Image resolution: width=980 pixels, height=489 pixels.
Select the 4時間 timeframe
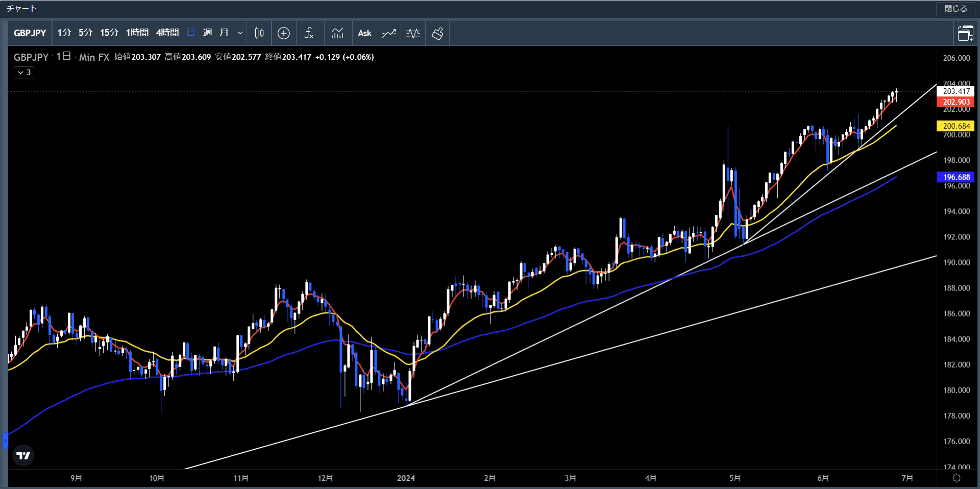(167, 33)
